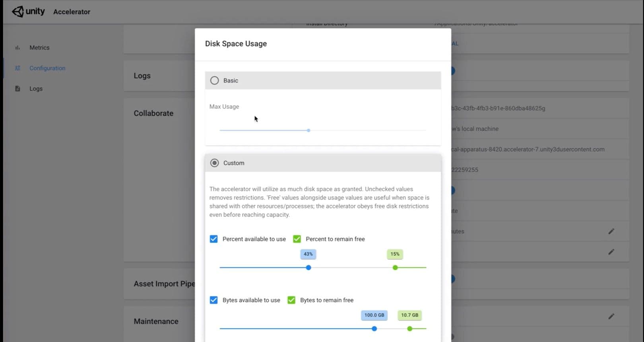Click the Max Usage slider handle
Image resolution: width=644 pixels, height=342 pixels.
(x=308, y=130)
